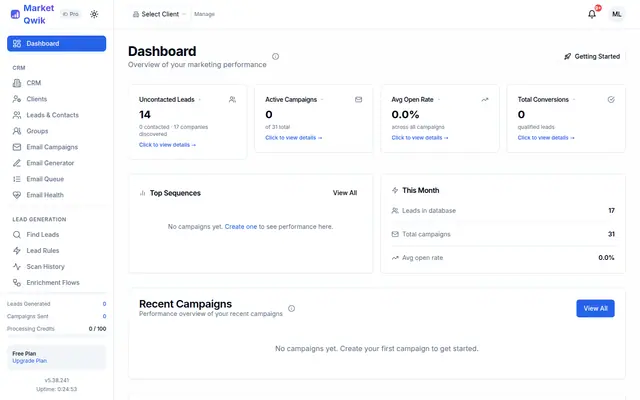Click the Create one link
This screenshot has height=400, width=640.
click(x=241, y=227)
